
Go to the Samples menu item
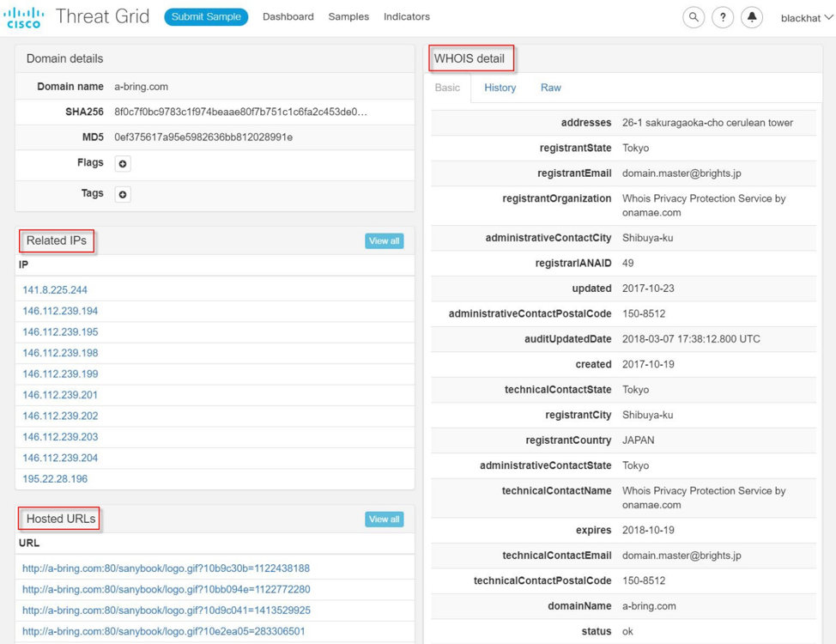(x=348, y=17)
